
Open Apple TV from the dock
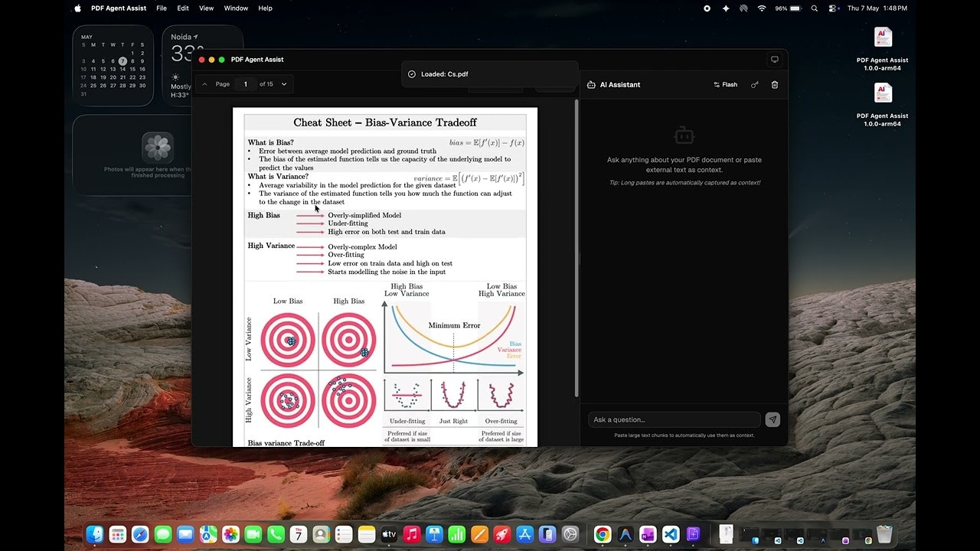[389, 534]
